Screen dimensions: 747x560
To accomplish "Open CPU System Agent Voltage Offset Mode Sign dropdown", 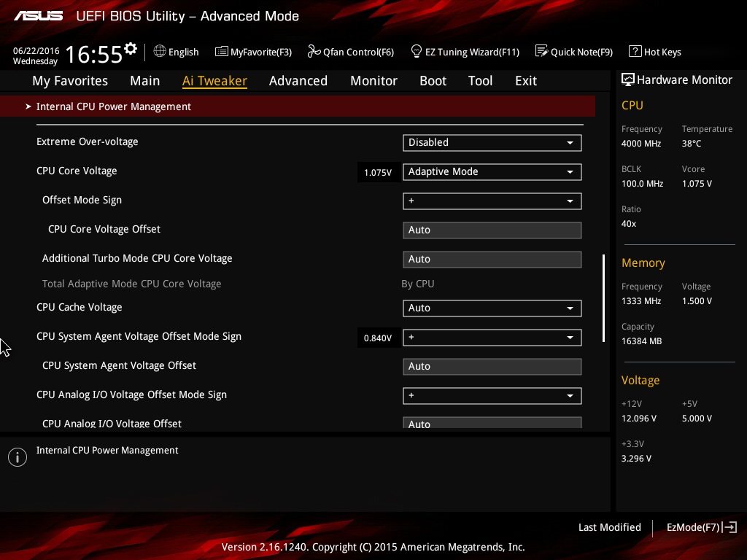I will click(492, 337).
